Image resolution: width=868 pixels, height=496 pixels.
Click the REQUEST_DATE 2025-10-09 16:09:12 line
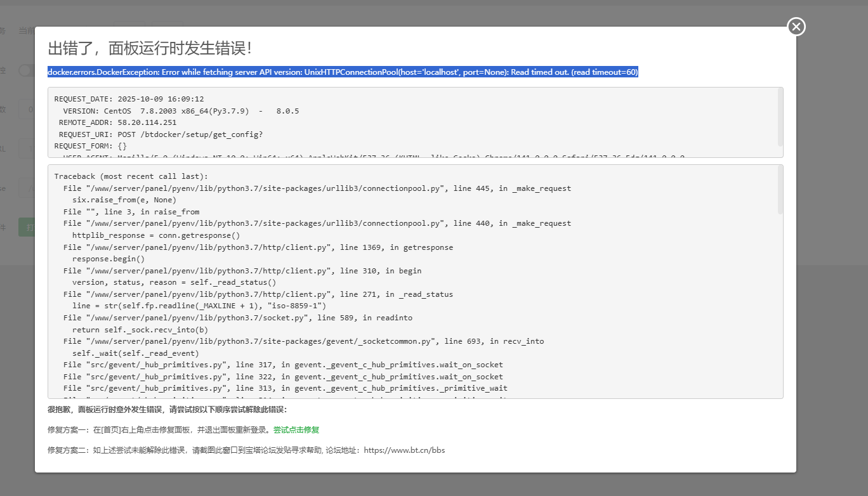point(129,99)
